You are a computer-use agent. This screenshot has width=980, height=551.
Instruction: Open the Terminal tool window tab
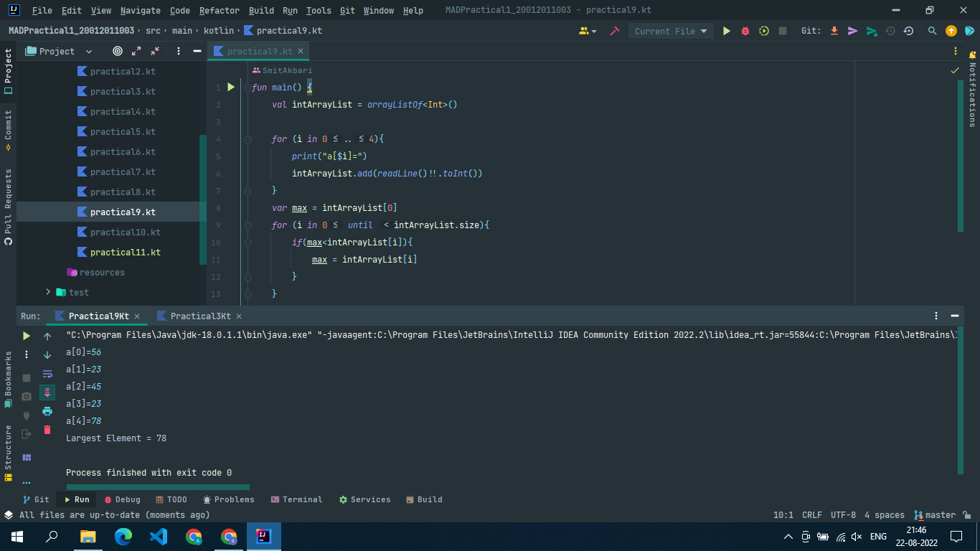[x=296, y=499]
